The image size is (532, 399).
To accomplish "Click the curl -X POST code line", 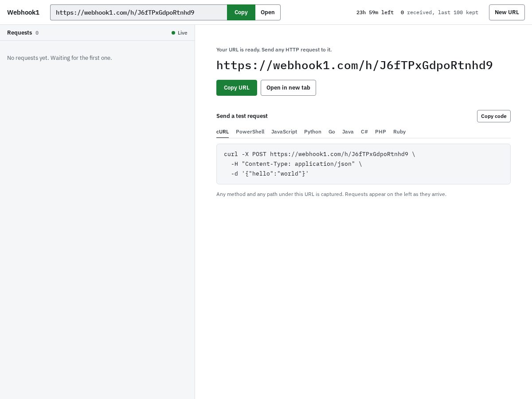I will tap(320, 154).
